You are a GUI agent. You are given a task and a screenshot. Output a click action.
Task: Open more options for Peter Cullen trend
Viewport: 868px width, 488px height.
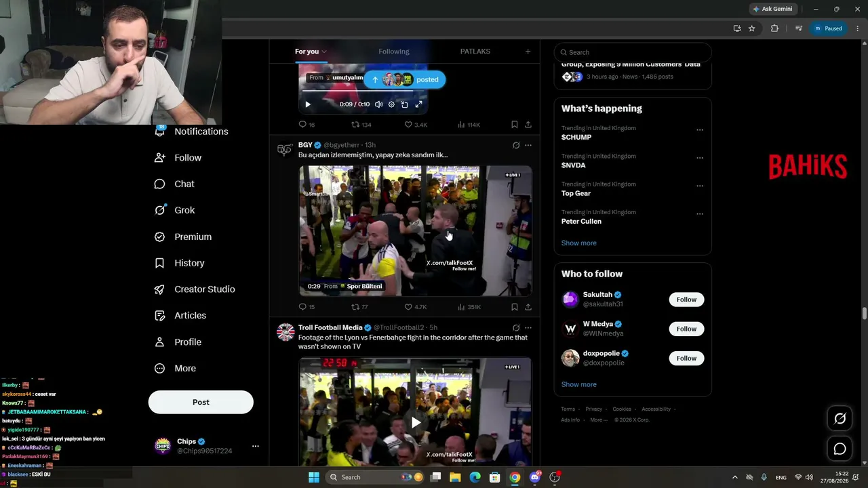click(x=700, y=214)
